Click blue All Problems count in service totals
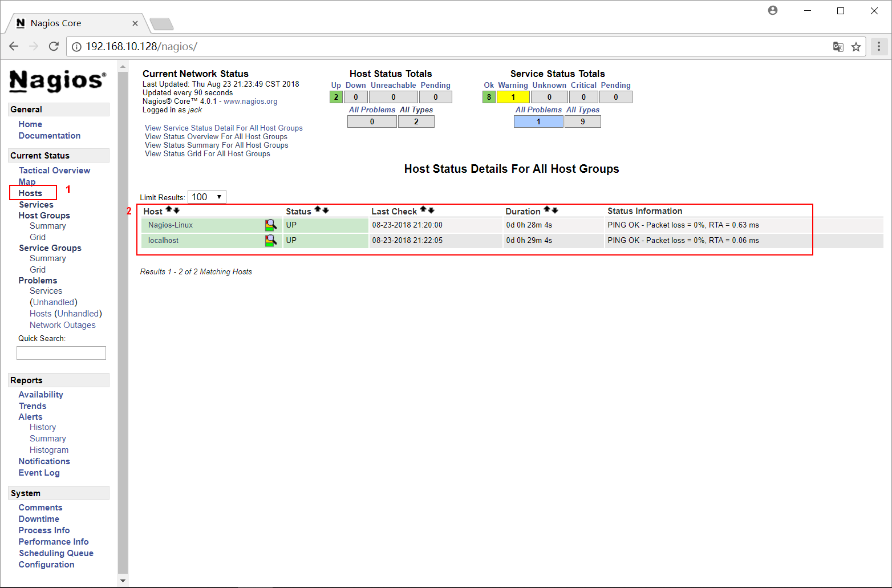This screenshot has width=892, height=588. pos(538,121)
